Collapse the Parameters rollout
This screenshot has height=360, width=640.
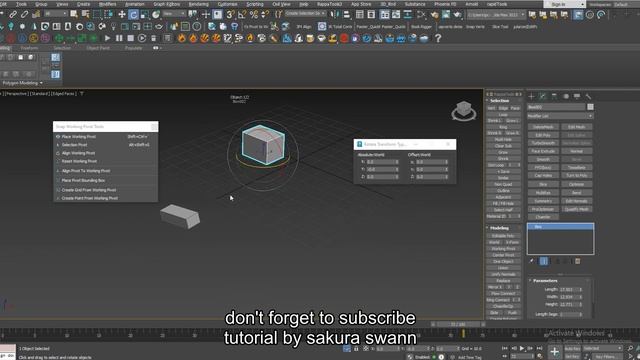tap(545, 280)
